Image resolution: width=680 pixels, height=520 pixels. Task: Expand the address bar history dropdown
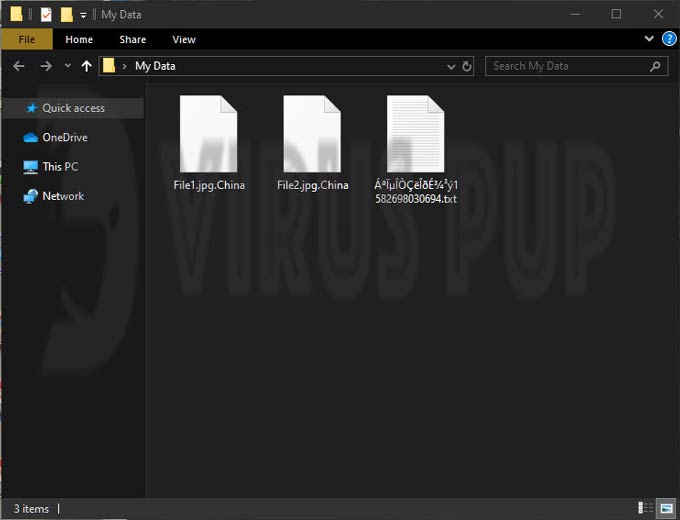pyautogui.click(x=450, y=66)
